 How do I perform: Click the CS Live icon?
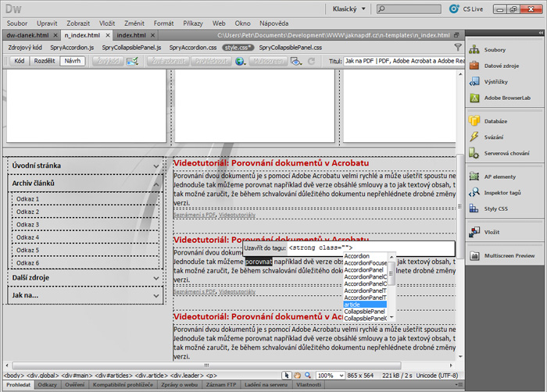(x=454, y=9)
